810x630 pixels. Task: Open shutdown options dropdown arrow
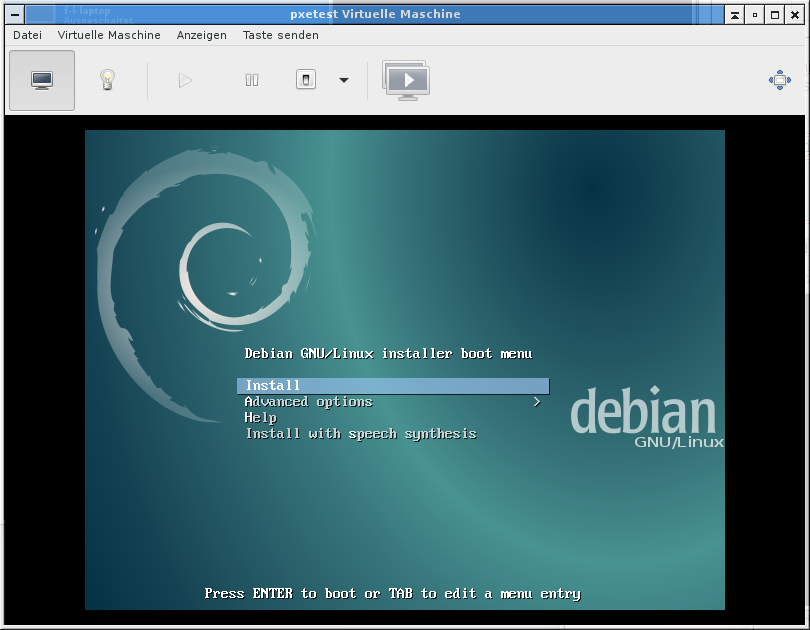click(x=344, y=80)
